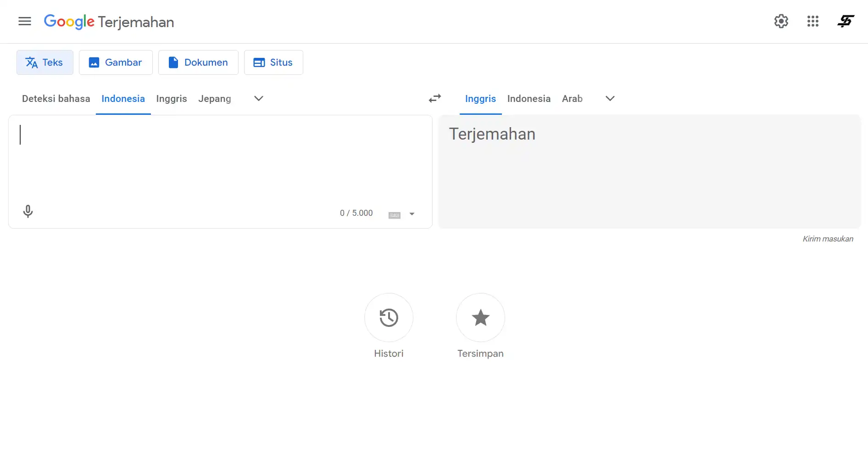Click the Google logo
The width and height of the screenshot is (868, 455).
69,22
